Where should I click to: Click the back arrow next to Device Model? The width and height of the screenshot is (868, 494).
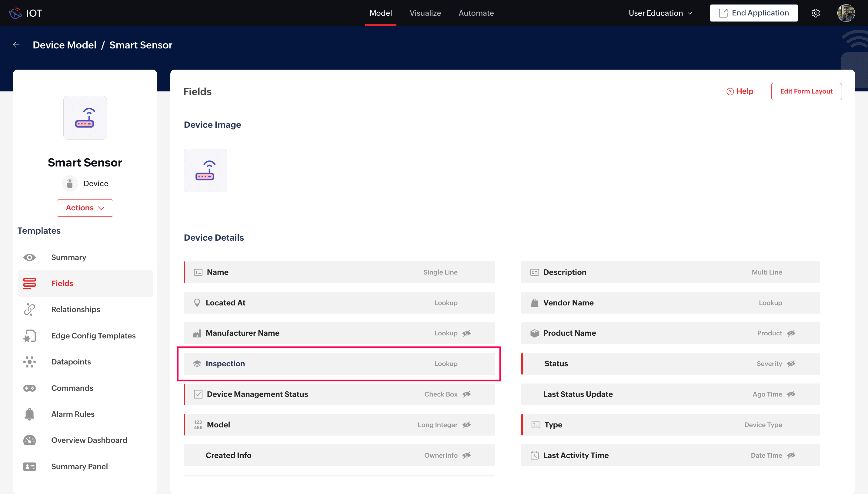(16, 45)
